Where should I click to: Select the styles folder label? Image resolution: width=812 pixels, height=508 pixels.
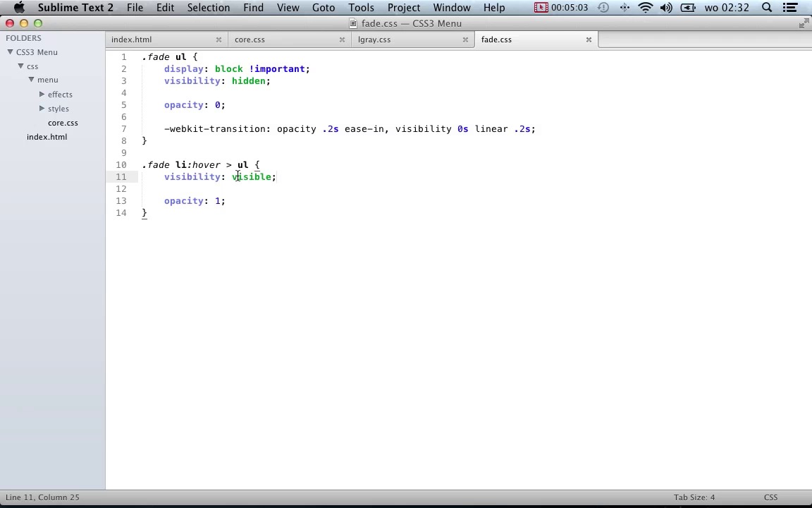[58, 109]
